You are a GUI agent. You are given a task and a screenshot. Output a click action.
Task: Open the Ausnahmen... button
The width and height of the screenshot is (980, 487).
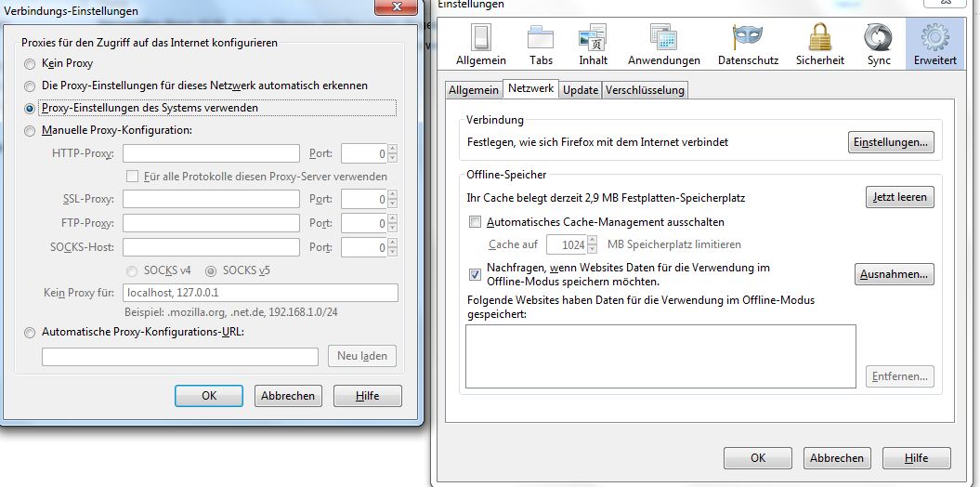[x=895, y=274]
